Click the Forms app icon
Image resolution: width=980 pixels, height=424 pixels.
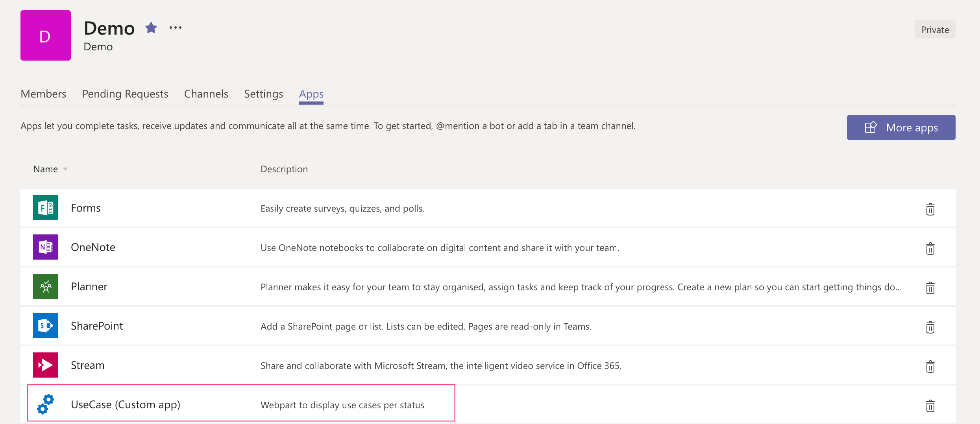tap(46, 208)
